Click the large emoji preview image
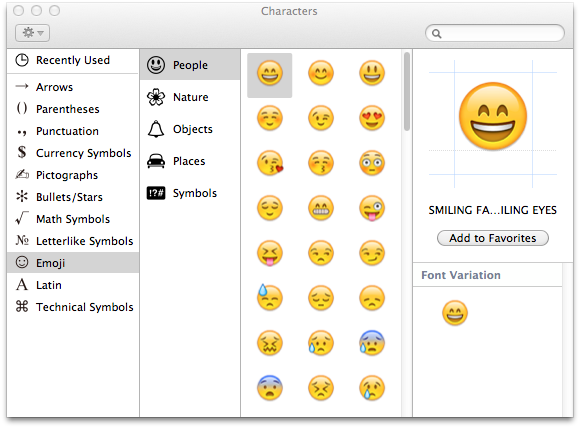 pyautogui.click(x=493, y=116)
